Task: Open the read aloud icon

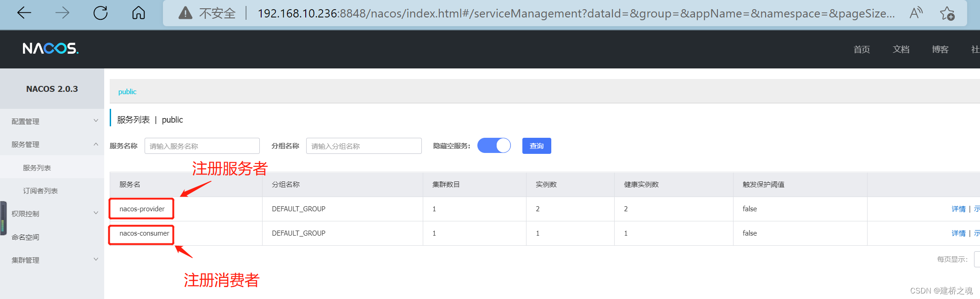Action: click(x=916, y=13)
